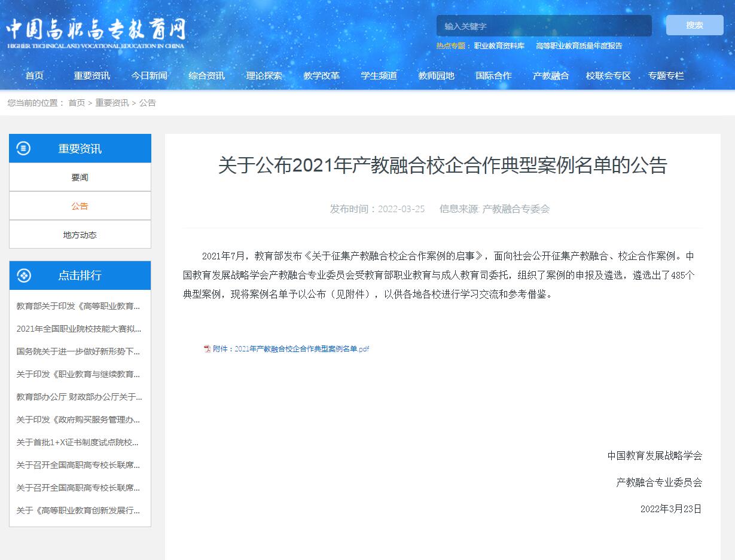Screen dimensions: 735x560
Task: Click the PDF icon beside the attachment link
Action: click(207, 348)
